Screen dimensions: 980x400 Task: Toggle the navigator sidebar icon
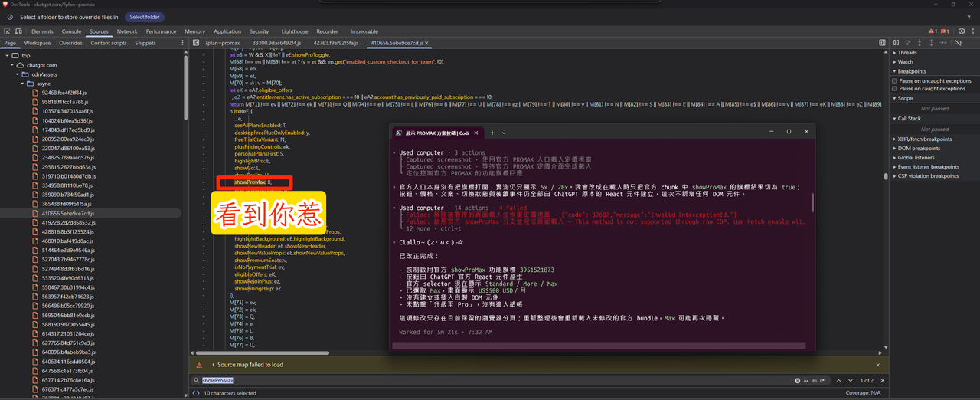point(196,43)
